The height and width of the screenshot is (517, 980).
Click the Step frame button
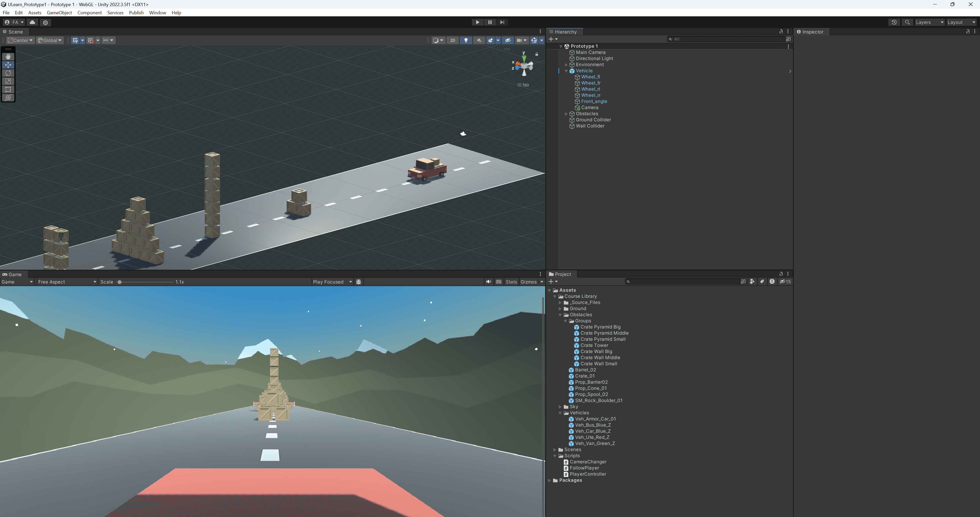pyautogui.click(x=502, y=22)
